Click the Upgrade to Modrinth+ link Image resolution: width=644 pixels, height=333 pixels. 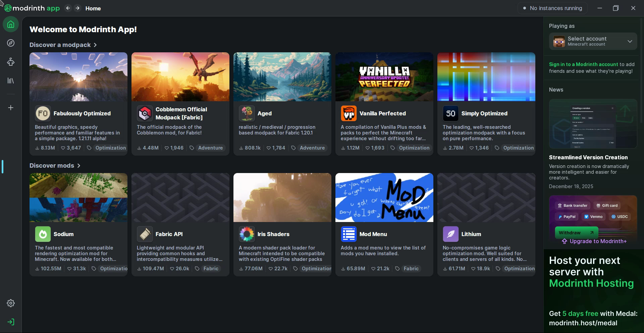[x=594, y=241]
